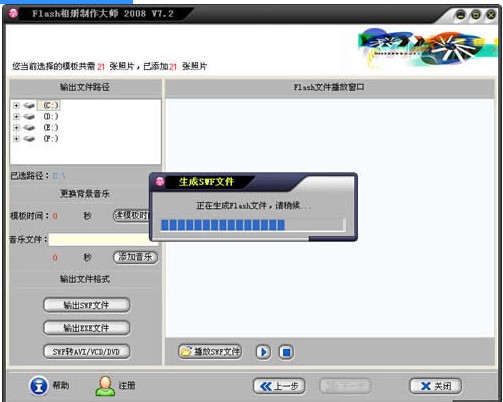The width and height of the screenshot is (503, 402).
Task: Close window with title bar X
Action: tap(491, 15)
